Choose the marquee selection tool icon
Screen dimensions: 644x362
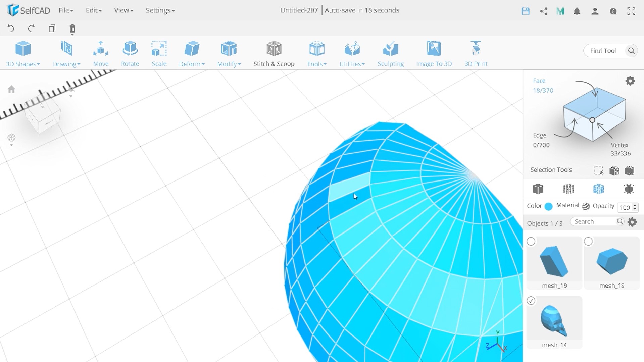(598, 170)
